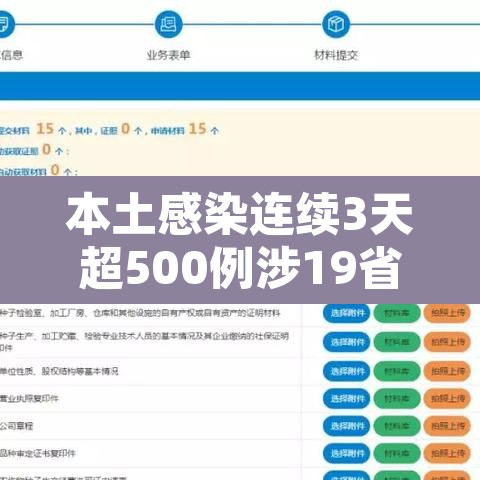The width and height of the screenshot is (480, 480).
Task: Open 材料库 for 品种审定证书复印件
Action: 397,453
